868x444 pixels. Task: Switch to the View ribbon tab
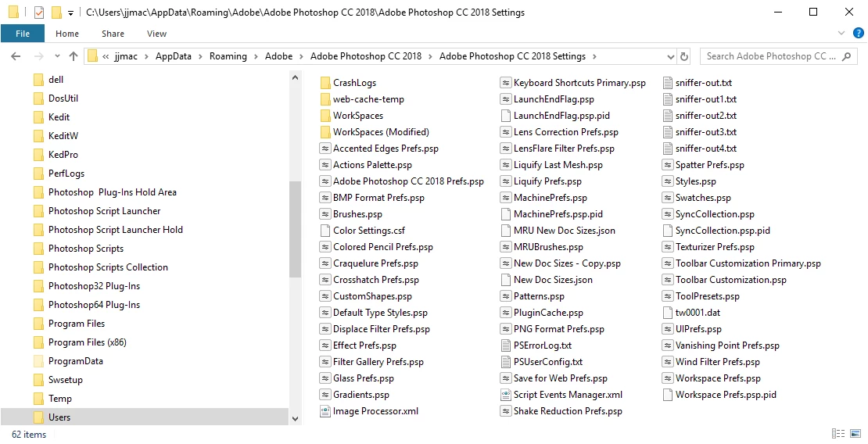[156, 34]
